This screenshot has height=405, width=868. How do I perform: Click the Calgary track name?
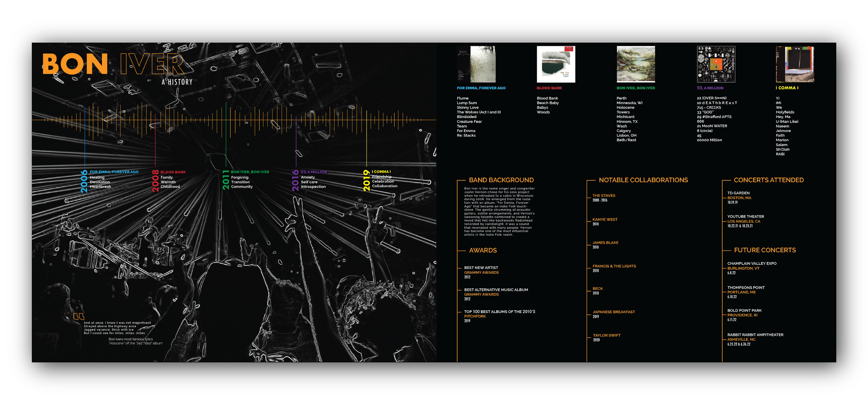pos(624,131)
